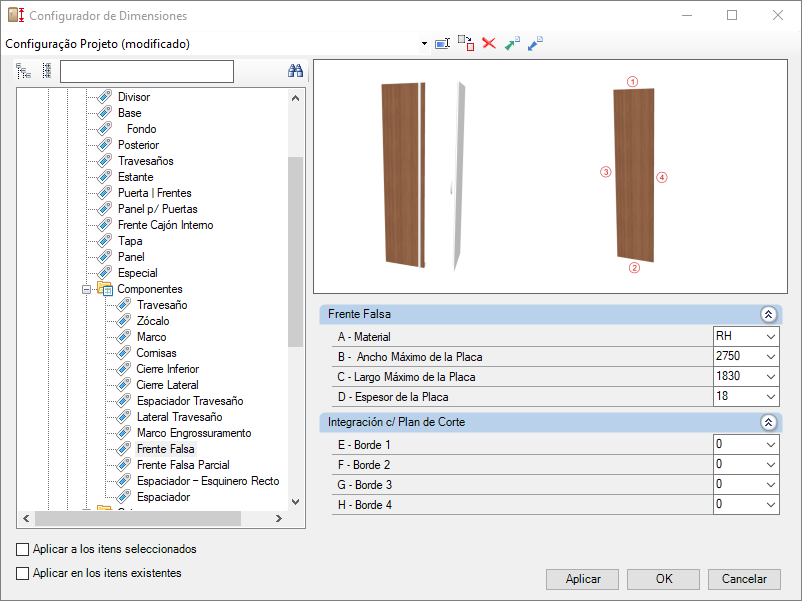
Task: Click the Configurador de Dimensiones title icon
Action: point(16,15)
